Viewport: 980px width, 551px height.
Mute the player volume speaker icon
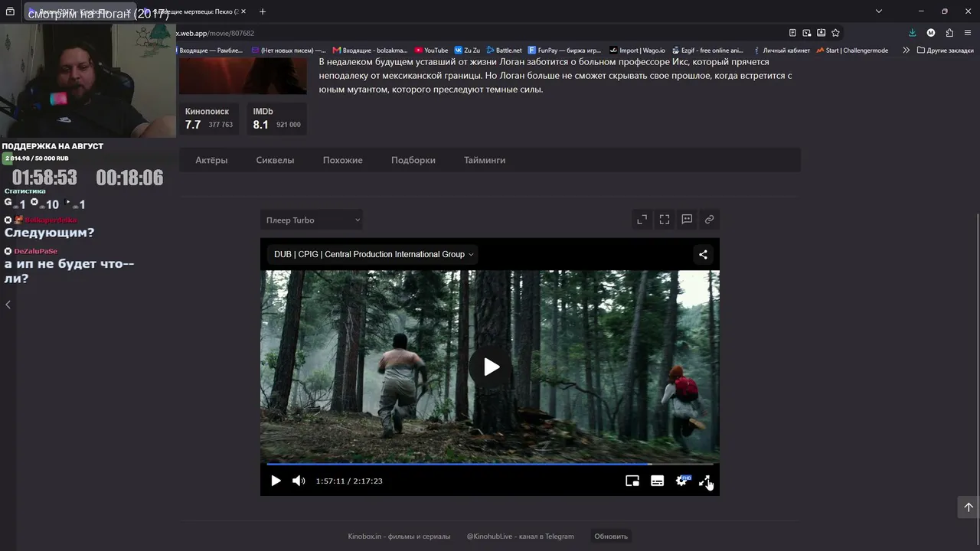(299, 481)
